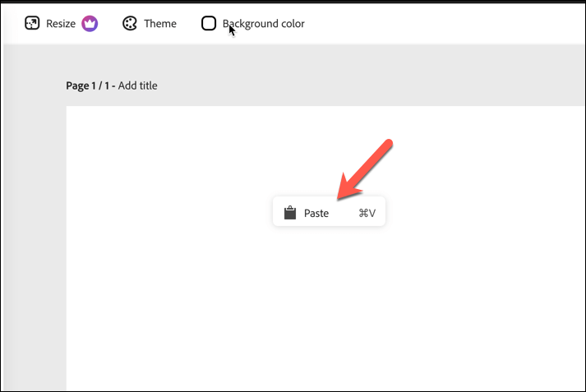
Task: Click the Theme palette icon
Action: click(130, 24)
